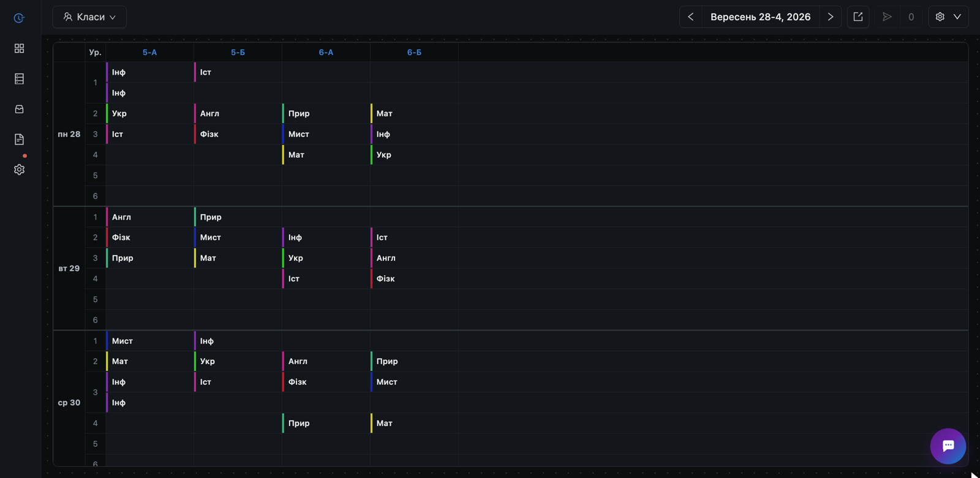Select the Прир lesson of 6-Б on Wednesday
The width and height of the screenshot is (980, 478).
[x=415, y=362]
